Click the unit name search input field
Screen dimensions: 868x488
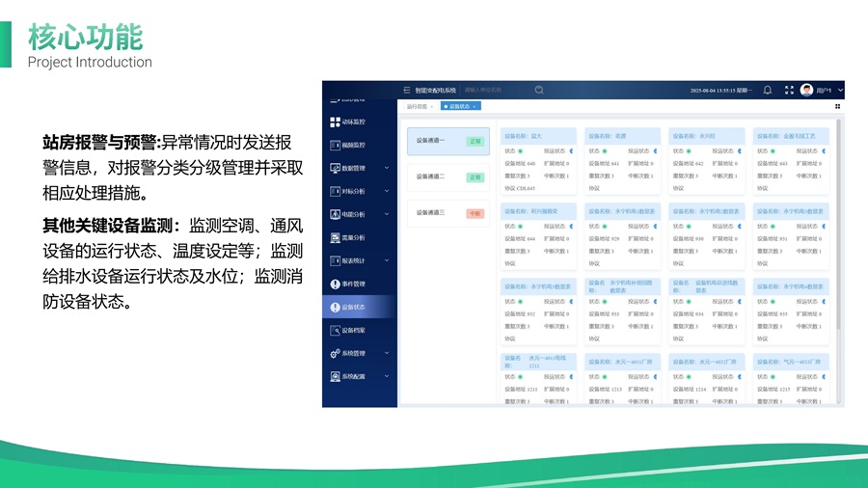[494, 90]
